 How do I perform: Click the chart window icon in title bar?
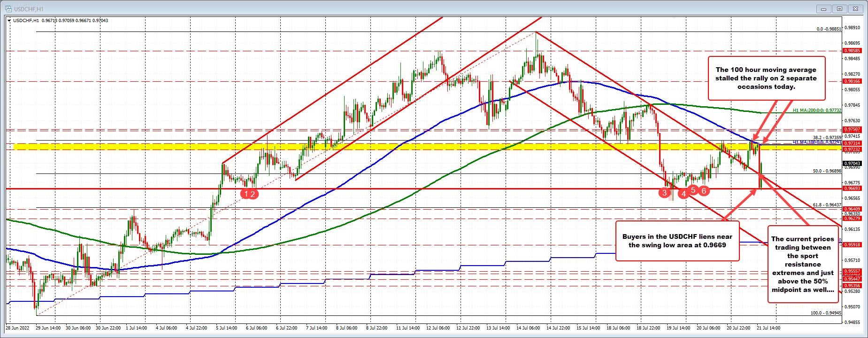coord(8,9)
